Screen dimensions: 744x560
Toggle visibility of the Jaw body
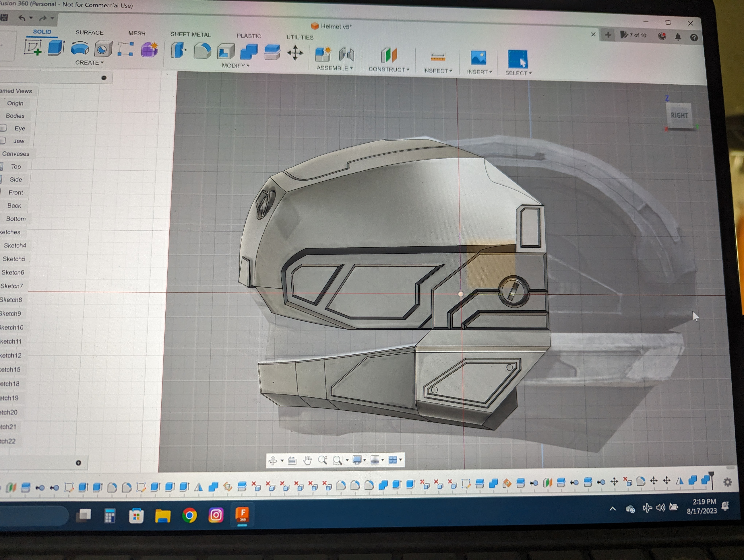pyautogui.click(x=3, y=141)
